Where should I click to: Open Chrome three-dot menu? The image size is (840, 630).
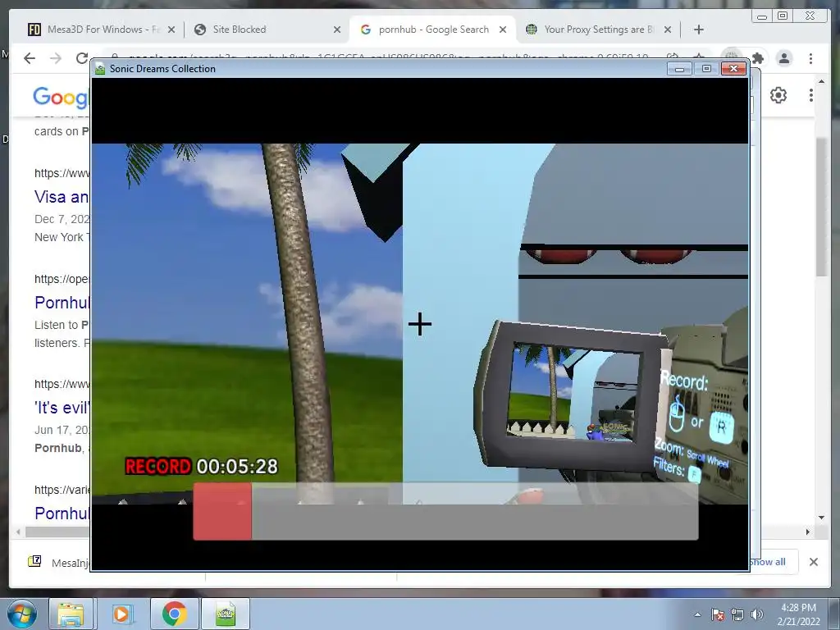810,58
